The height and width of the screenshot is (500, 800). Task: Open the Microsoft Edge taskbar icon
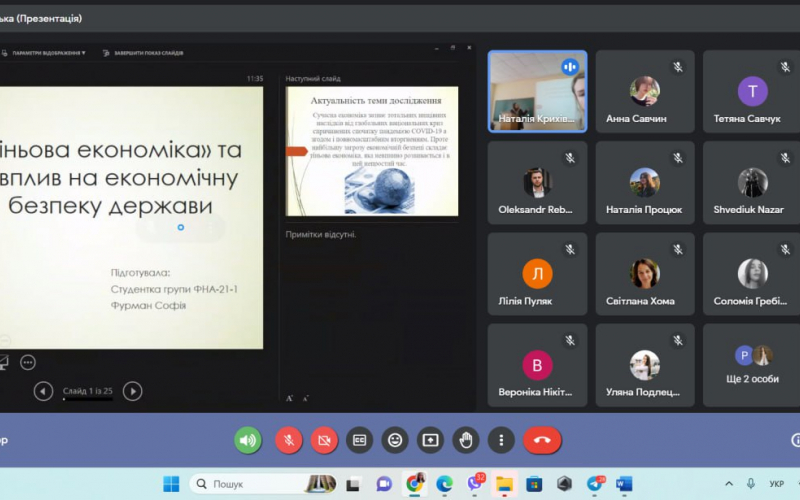(x=444, y=484)
